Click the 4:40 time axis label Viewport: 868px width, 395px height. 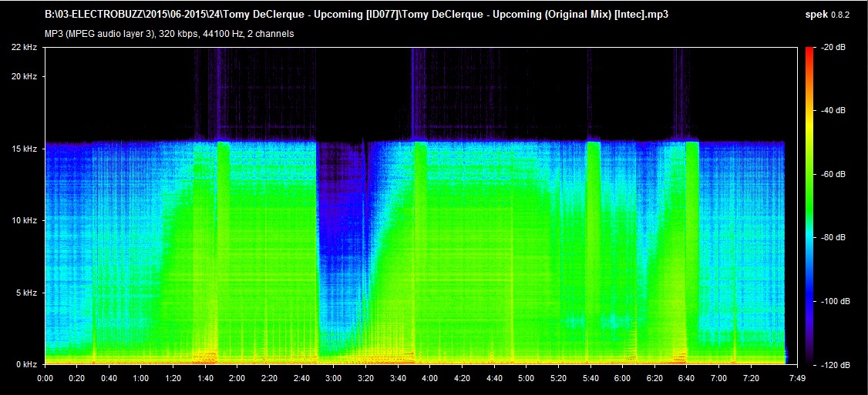coord(494,378)
